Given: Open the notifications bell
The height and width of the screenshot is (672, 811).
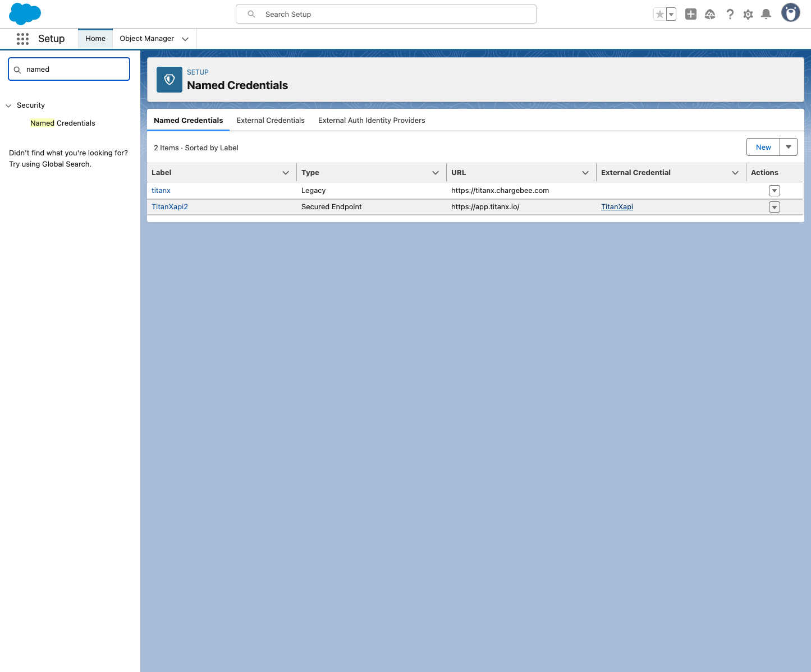Looking at the screenshot, I should click(x=766, y=15).
